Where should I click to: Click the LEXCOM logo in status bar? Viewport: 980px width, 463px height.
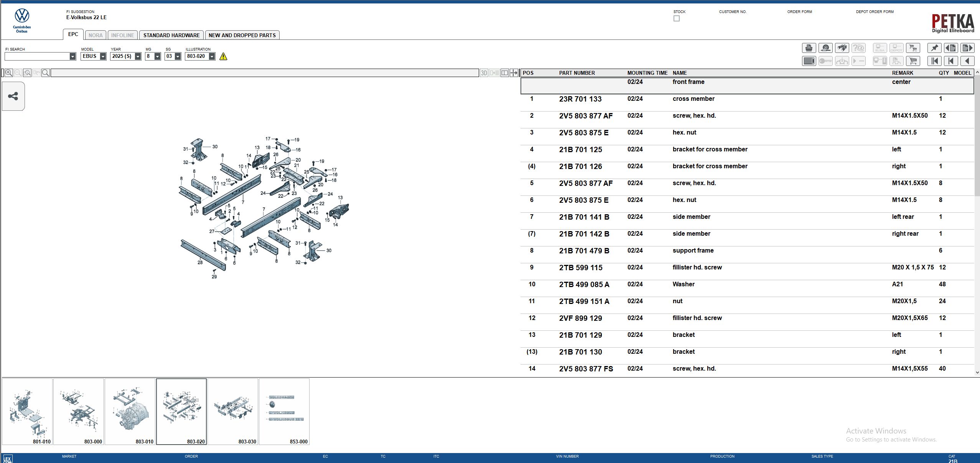click(7, 459)
